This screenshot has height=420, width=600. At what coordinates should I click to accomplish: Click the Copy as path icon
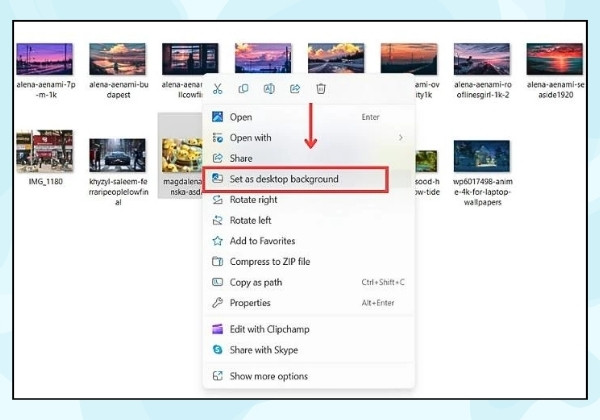(x=217, y=282)
